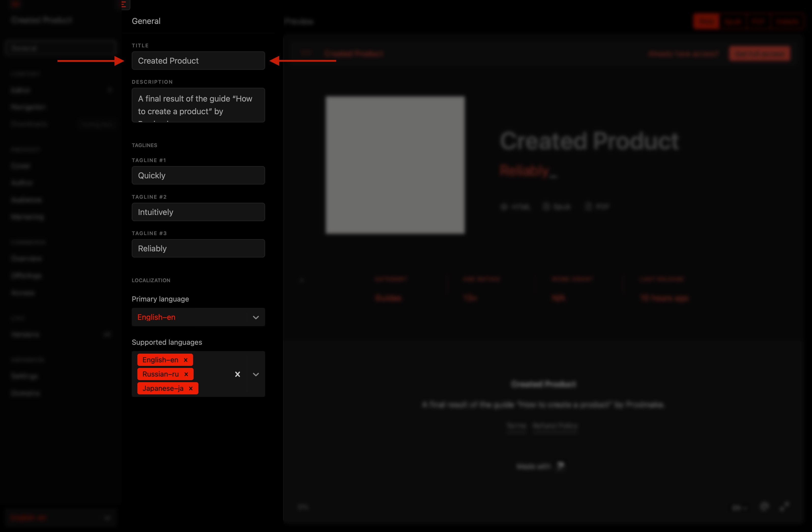Click Tagline #1 field reading Quickly
The width and height of the screenshot is (812, 532).
point(198,175)
